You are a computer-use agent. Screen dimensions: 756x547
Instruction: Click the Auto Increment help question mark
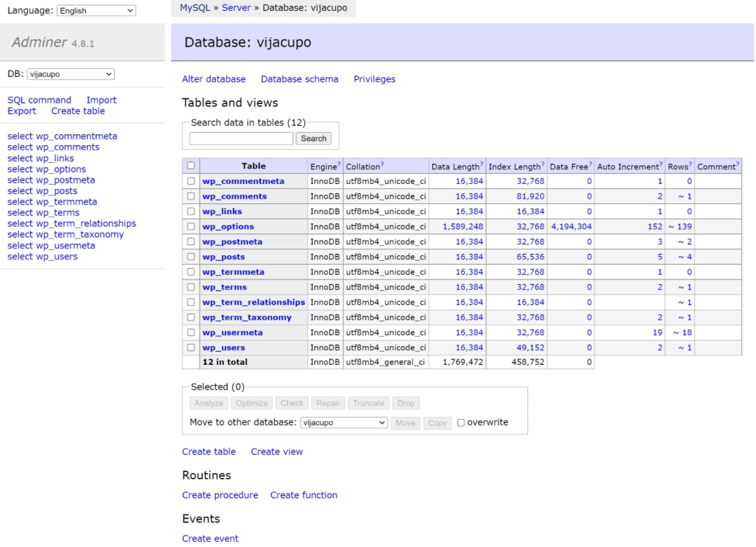tap(661, 164)
